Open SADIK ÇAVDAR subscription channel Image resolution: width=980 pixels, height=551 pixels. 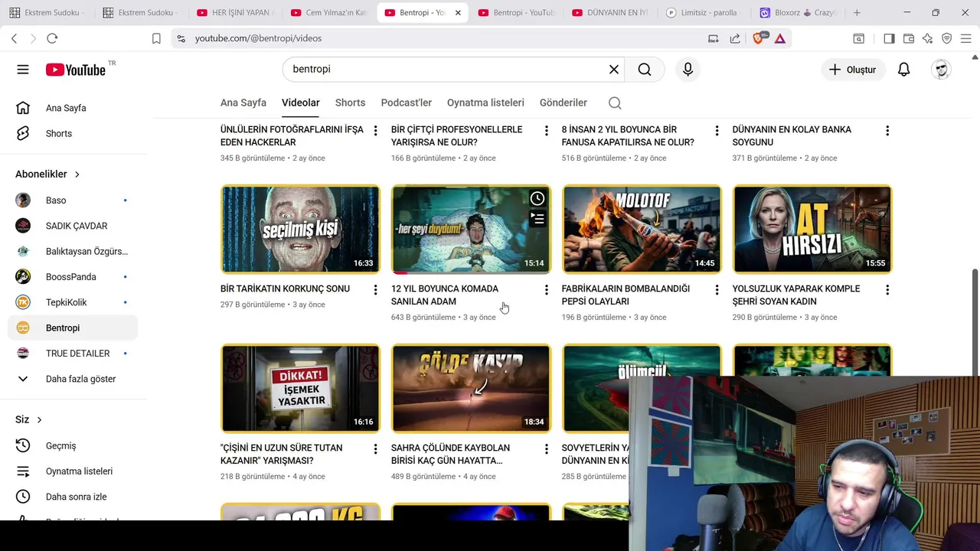tap(73, 226)
